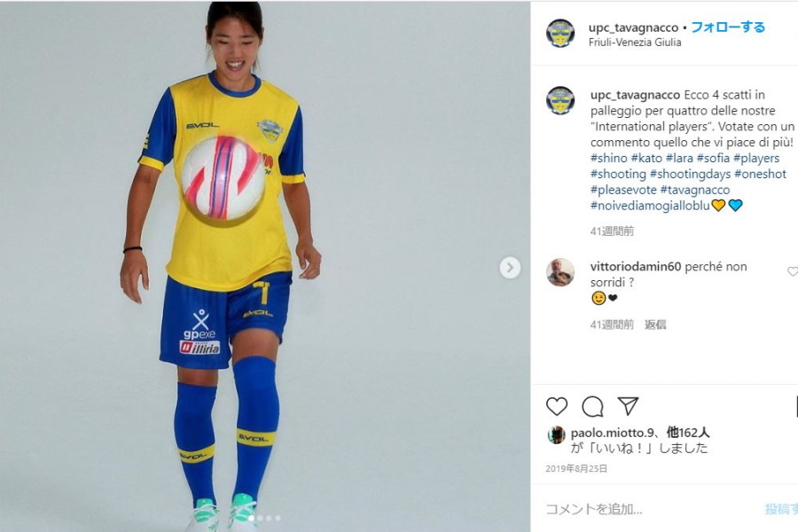This screenshot has height=532, width=798.
Task: Share the post via paper plane icon
Action: [628, 406]
